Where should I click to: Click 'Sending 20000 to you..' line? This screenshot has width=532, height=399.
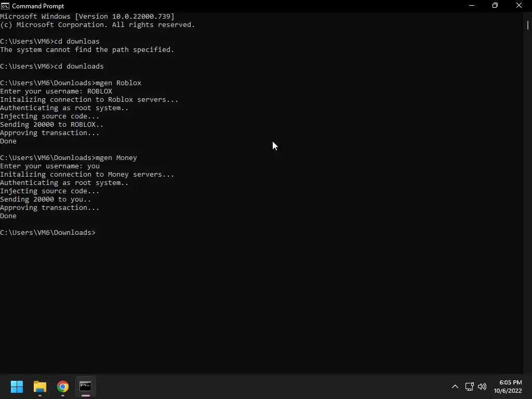pyautogui.click(x=46, y=199)
